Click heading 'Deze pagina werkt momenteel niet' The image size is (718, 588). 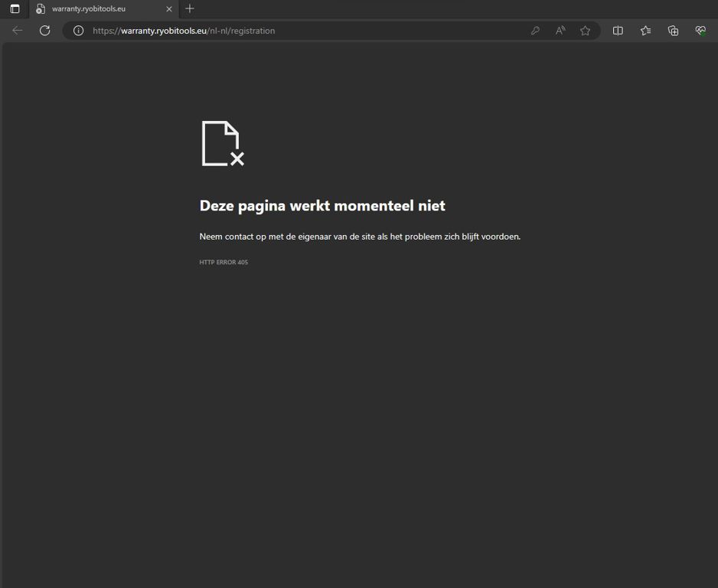click(x=322, y=206)
